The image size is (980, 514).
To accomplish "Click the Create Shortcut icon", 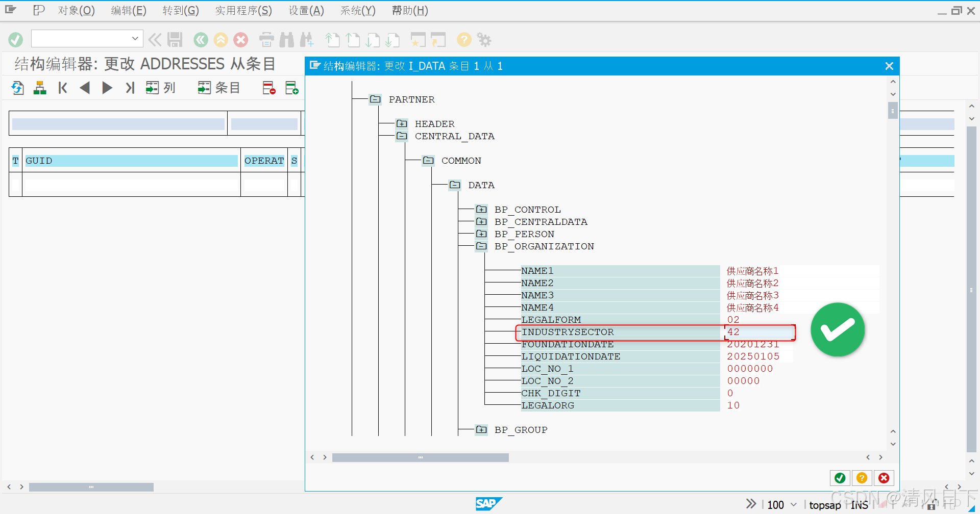I will tap(438, 40).
